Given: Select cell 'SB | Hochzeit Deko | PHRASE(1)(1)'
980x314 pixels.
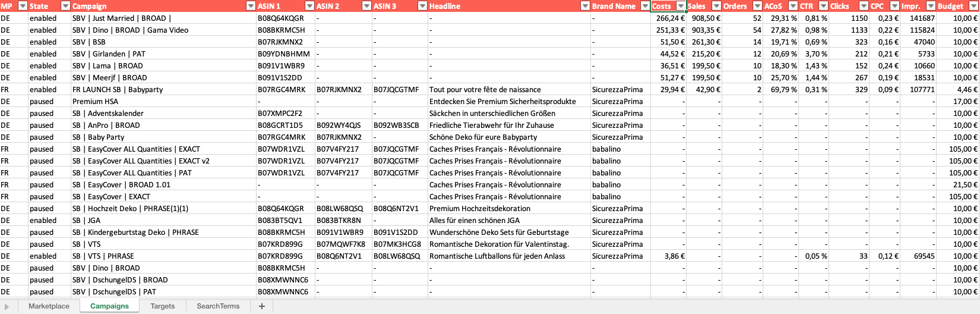Looking at the screenshot, I should point(163,208).
